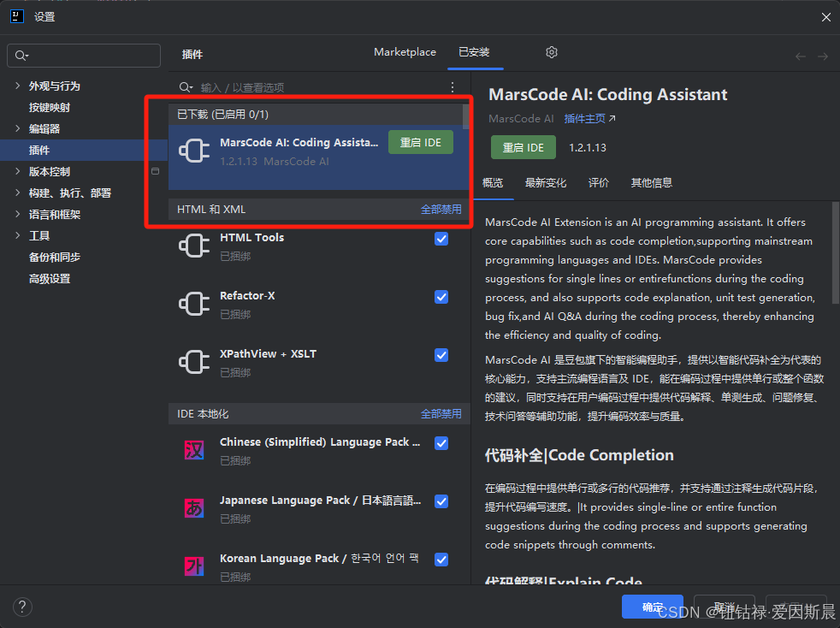Viewport: 840px width, 628px height.
Task: Close the settings dialog
Action: point(825,17)
